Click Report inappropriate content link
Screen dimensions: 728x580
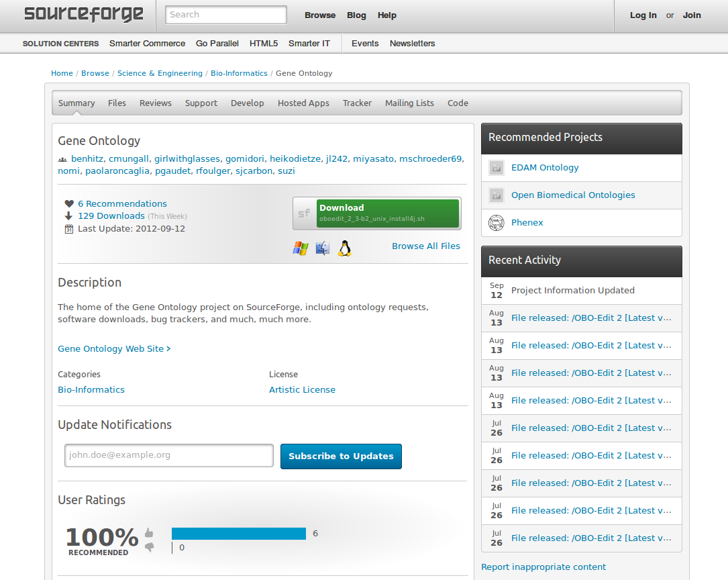tap(543, 567)
